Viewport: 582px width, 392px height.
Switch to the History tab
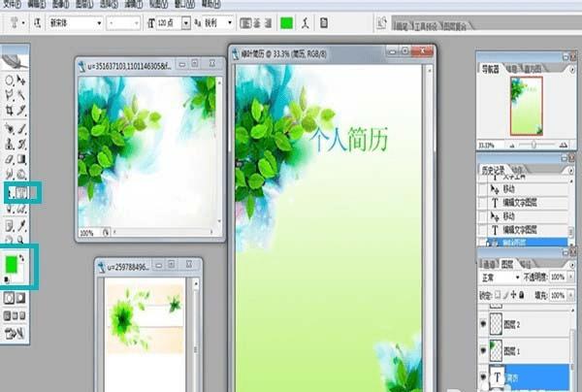pos(493,170)
